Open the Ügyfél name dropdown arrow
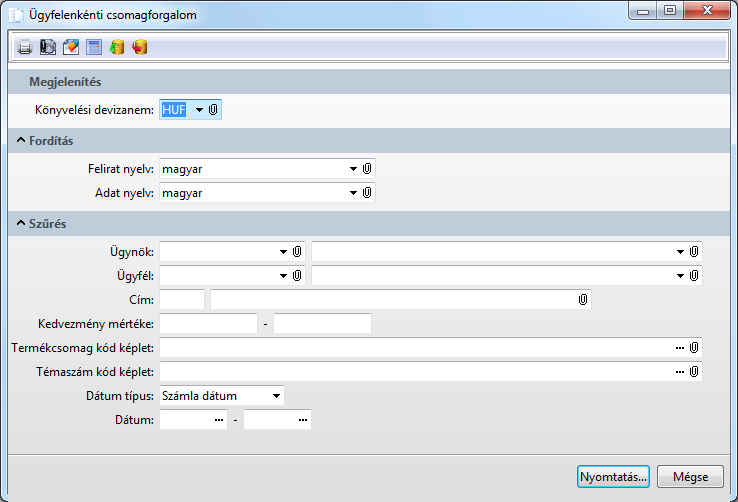The image size is (738, 502). (680, 276)
